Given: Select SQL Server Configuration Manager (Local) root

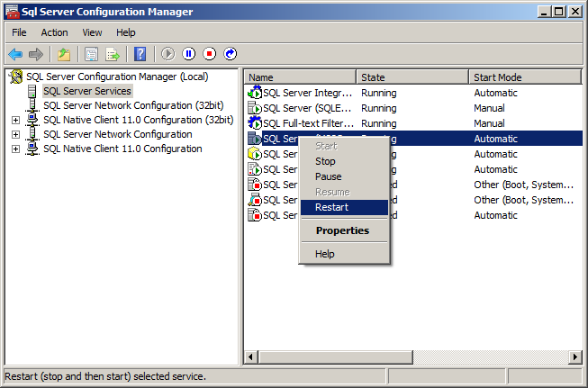Looking at the screenshot, I should coord(117,77).
